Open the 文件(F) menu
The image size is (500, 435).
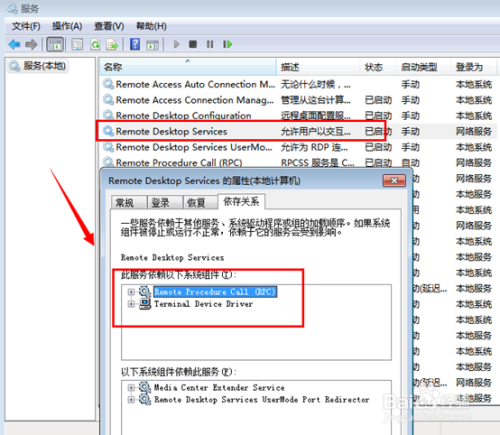tap(26, 26)
